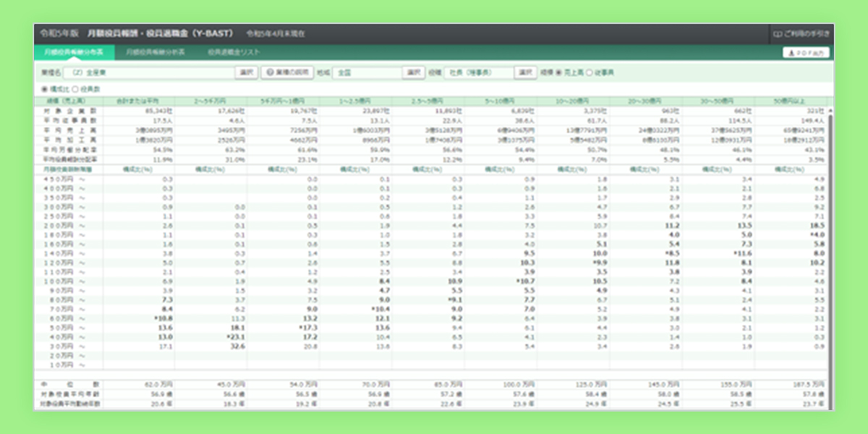This screenshot has height=434, width=868.
Task: Click the PDF出力 export button
Action: tap(806, 52)
